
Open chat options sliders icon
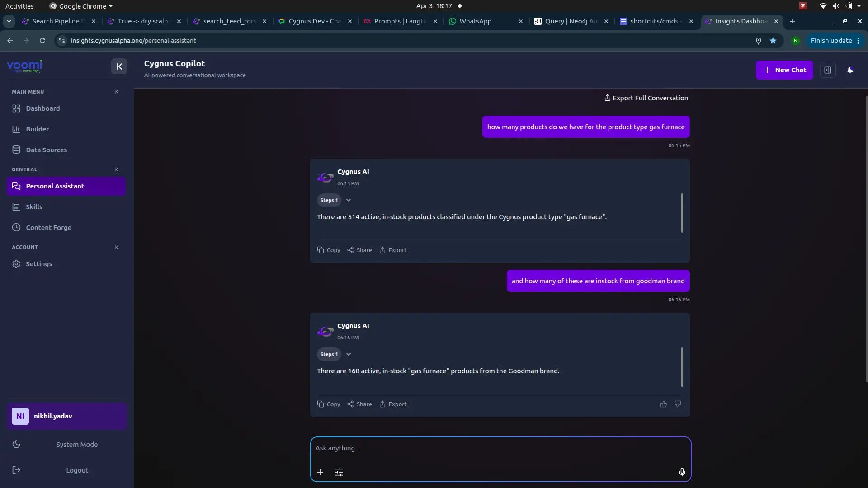[339, 472]
